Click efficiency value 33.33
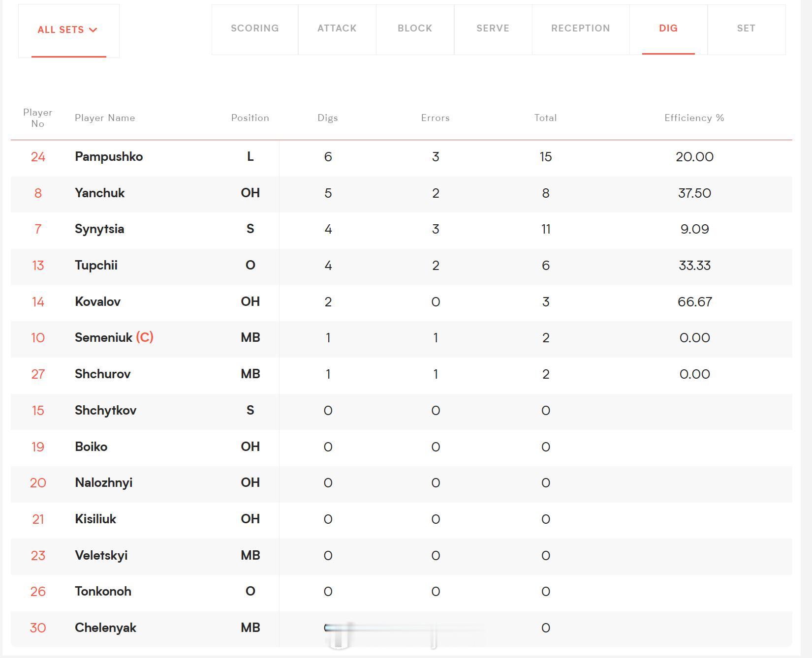812x658 pixels. pyautogui.click(x=694, y=266)
